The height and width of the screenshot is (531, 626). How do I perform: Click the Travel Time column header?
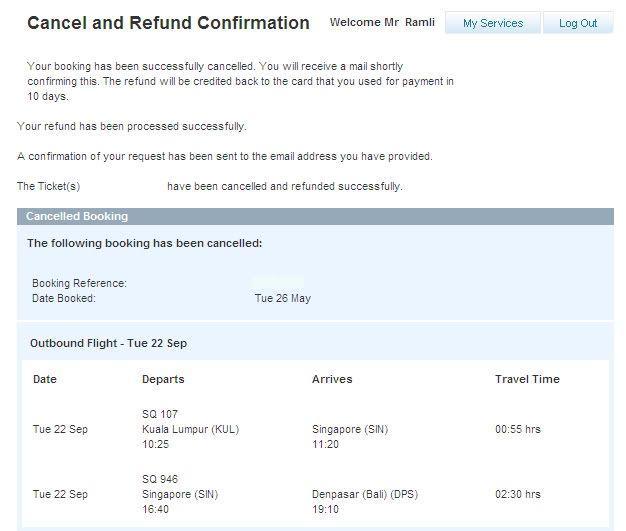[527, 379]
